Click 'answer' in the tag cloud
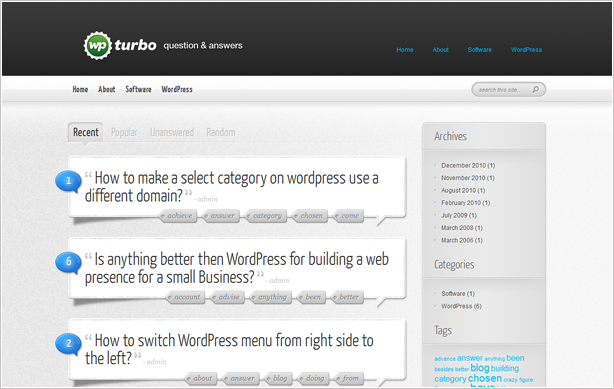The image size is (614, 389). point(470,358)
